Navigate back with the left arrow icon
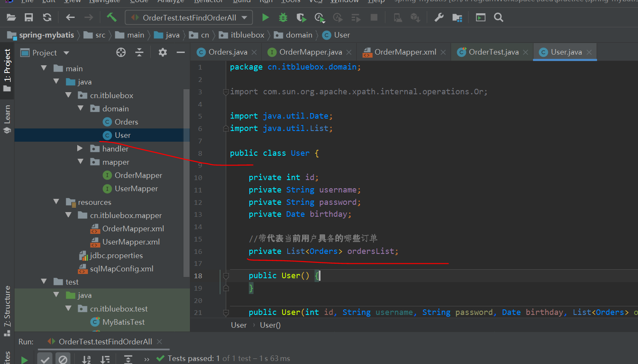Image resolution: width=638 pixels, height=364 pixels. pyautogui.click(x=70, y=17)
